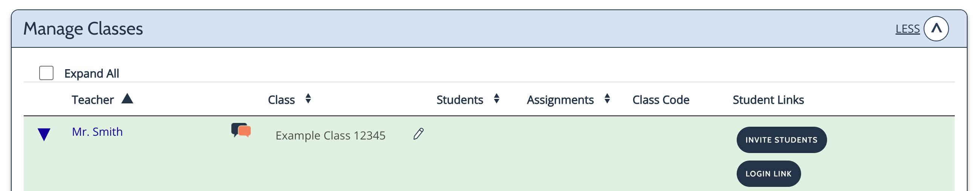
Task: Click the Class Code column header
Action: click(x=661, y=100)
